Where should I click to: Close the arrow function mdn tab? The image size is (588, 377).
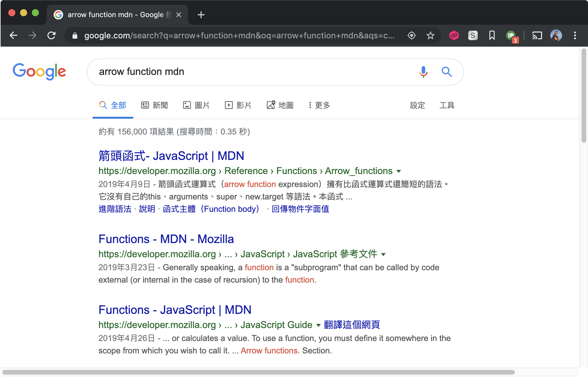[x=179, y=15]
